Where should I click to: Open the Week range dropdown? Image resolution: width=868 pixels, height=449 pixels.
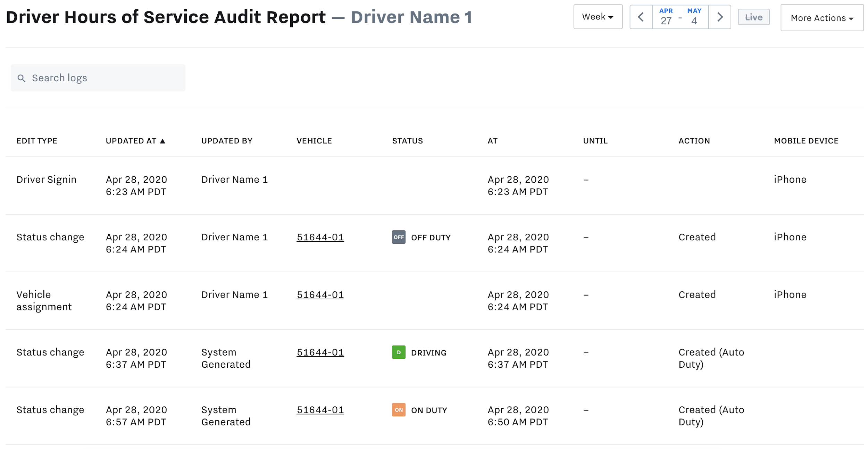(x=598, y=17)
